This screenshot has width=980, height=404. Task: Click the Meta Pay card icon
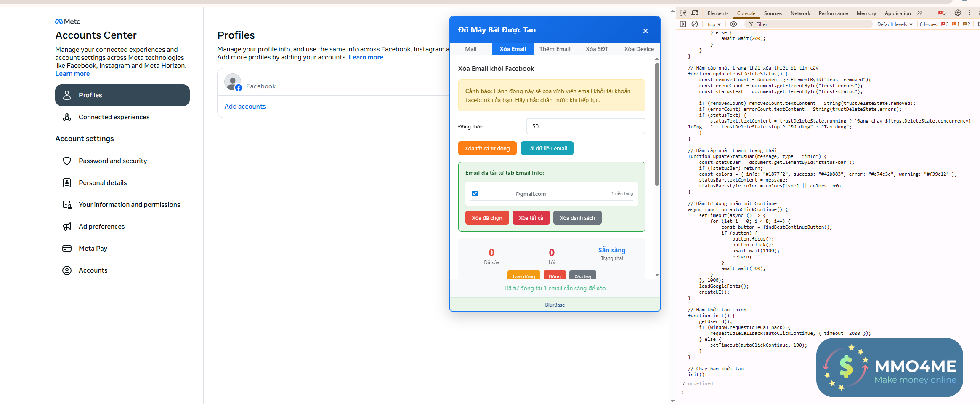tap(67, 249)
